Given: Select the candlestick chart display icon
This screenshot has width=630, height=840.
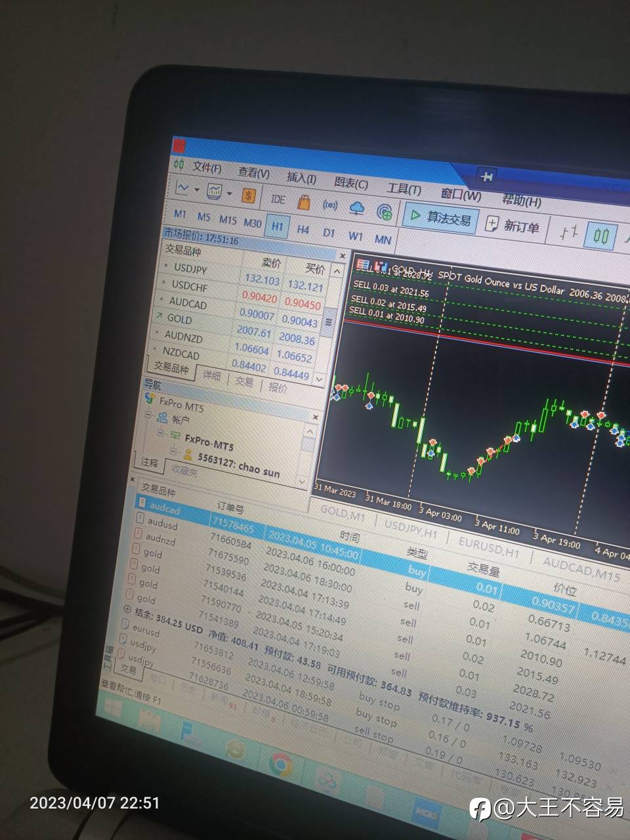Looking at the screenshot, I should point(601,236).
